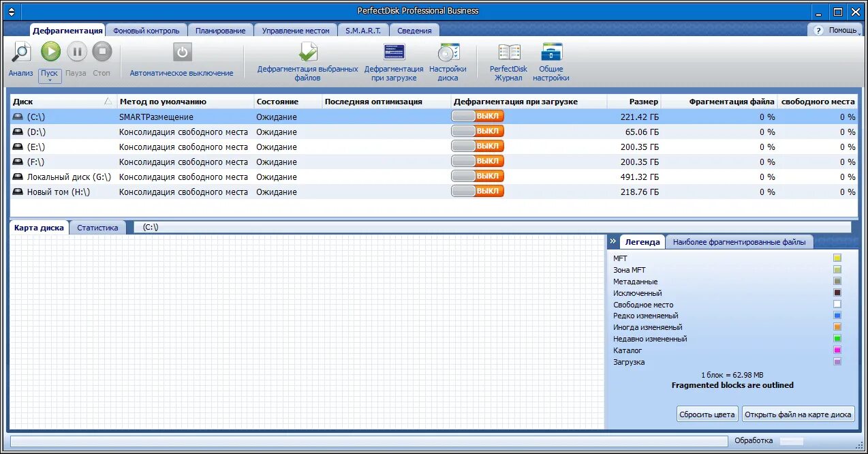
Task: Click the Редко изменяемый blue swatch
Action: 837,316
